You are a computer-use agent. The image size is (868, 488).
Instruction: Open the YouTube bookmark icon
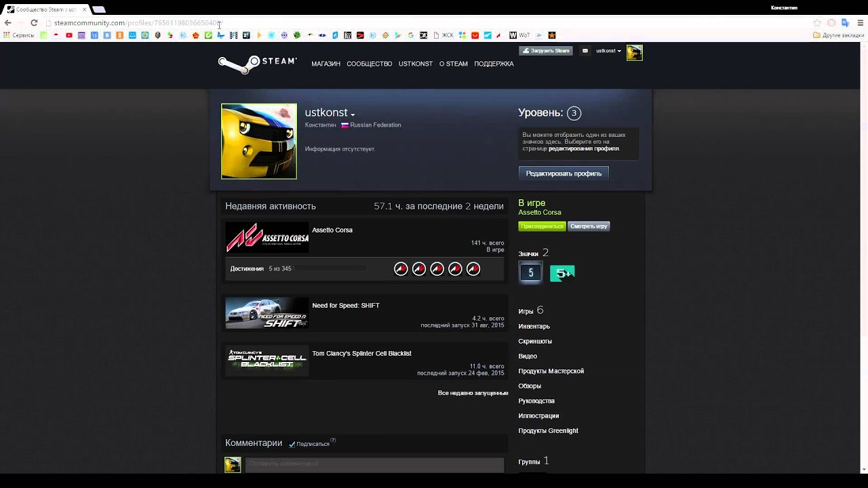tap(69, 35)
